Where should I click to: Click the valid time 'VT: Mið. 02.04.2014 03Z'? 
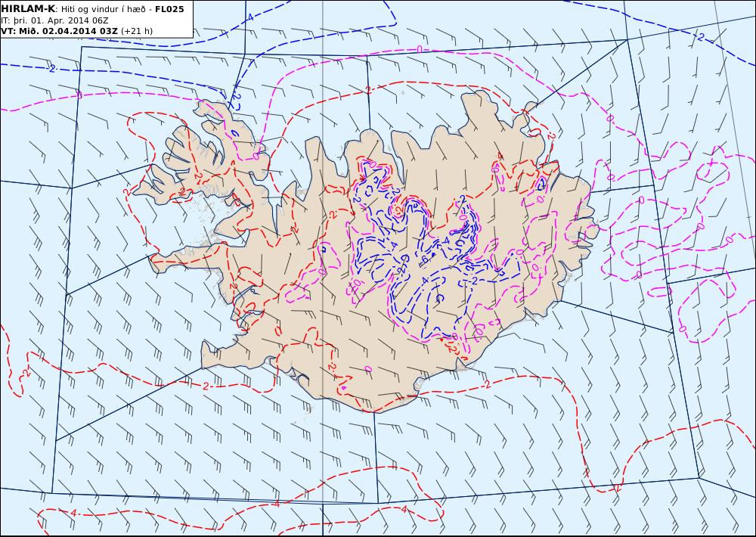point(59,31)
